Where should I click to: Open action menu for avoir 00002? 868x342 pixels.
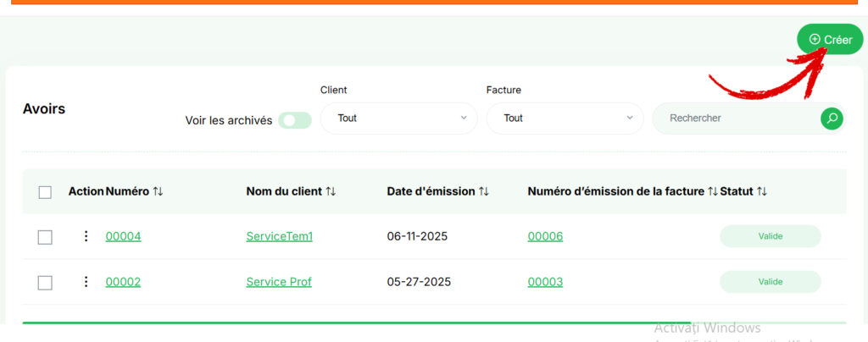point(86,282)
